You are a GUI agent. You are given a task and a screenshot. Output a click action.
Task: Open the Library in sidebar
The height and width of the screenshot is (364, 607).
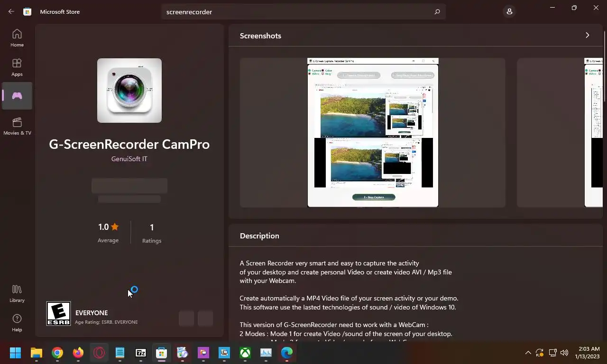click(17, 293)
